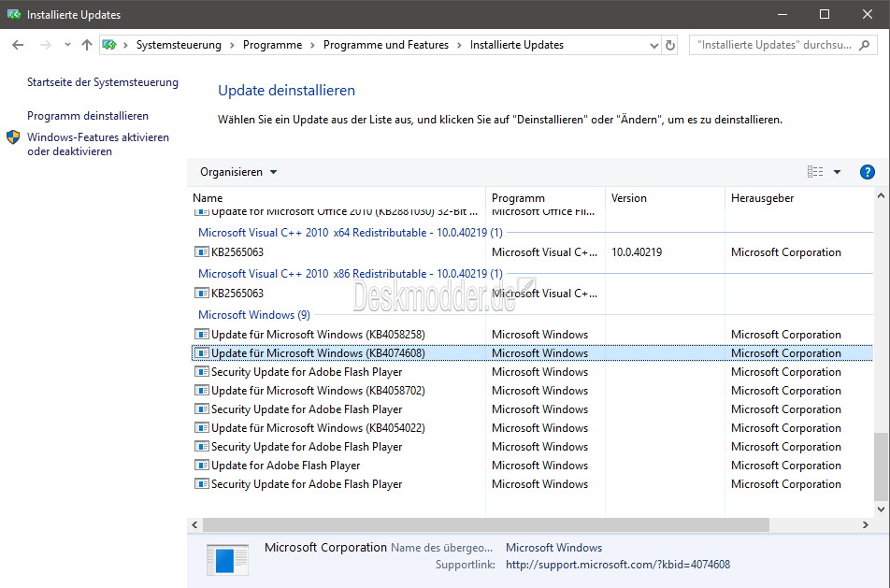
Task: Click "Microsoft Corporation" heading in details pane
Action: click(x=325, y=547)
